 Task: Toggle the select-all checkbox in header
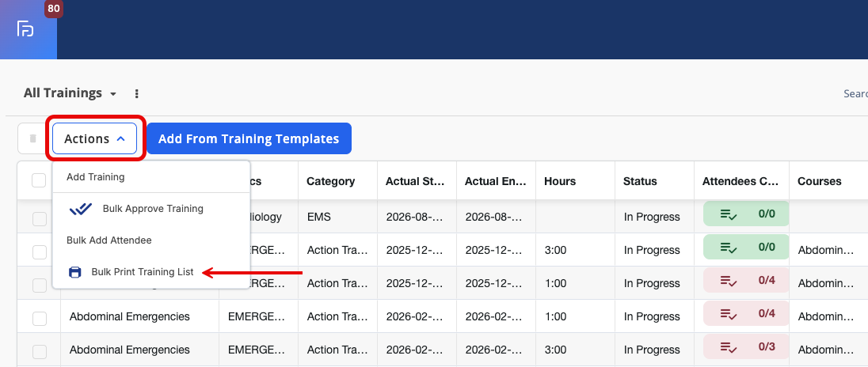coord(39,181)
